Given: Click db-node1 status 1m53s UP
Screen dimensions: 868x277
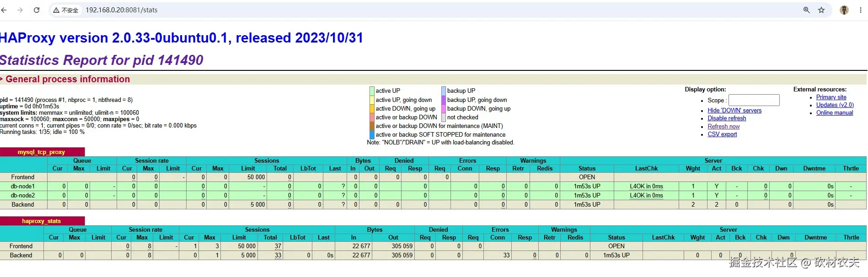Looking at the screenshot, I should click(587, 186).
